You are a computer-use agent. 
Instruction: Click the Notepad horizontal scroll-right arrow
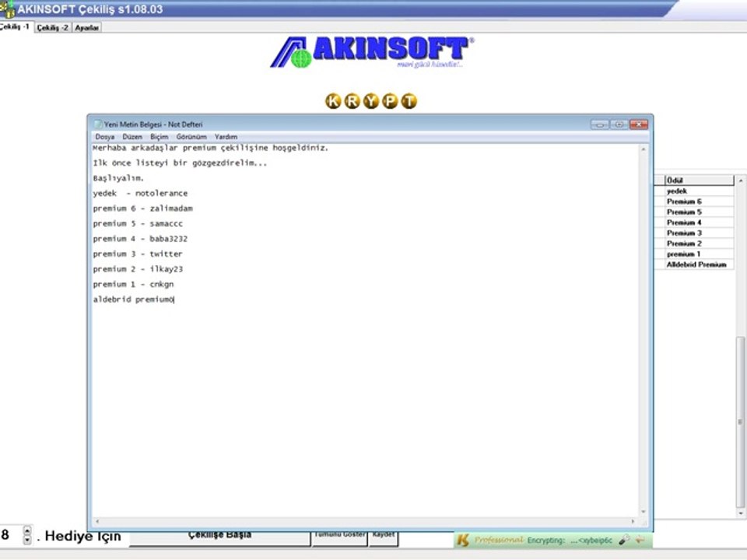pyautogui.click(x=633, y=521)
